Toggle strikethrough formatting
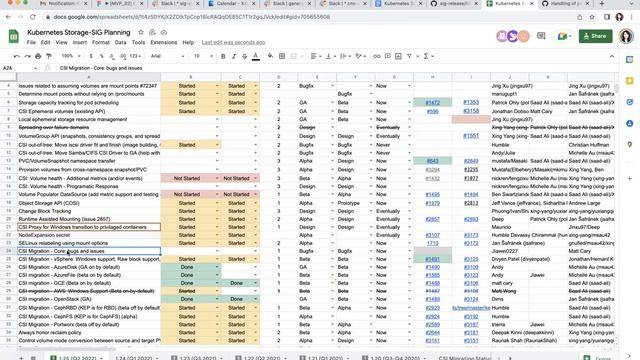 (x=244, y=56)
